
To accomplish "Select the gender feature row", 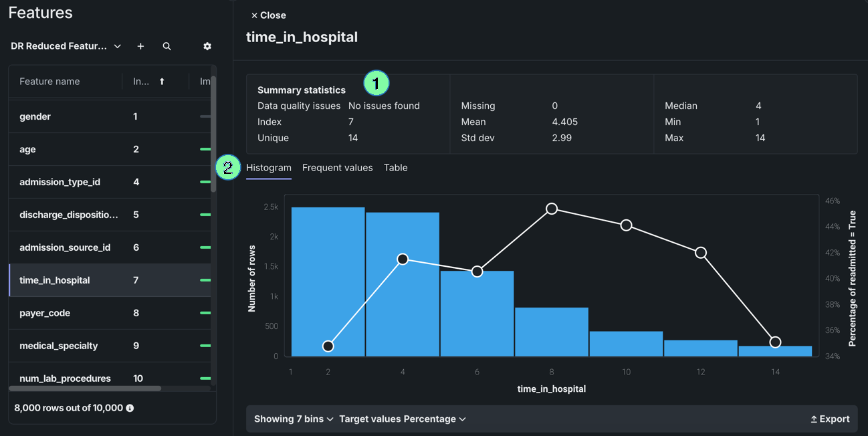I will pyautogui.click(x=35, y=116).
